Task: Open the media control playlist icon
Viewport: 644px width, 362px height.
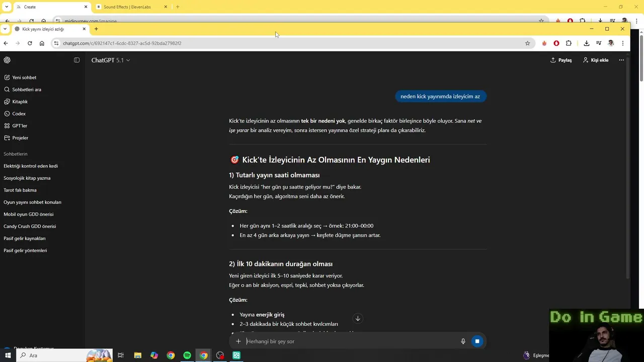Action: coord(599,43)
